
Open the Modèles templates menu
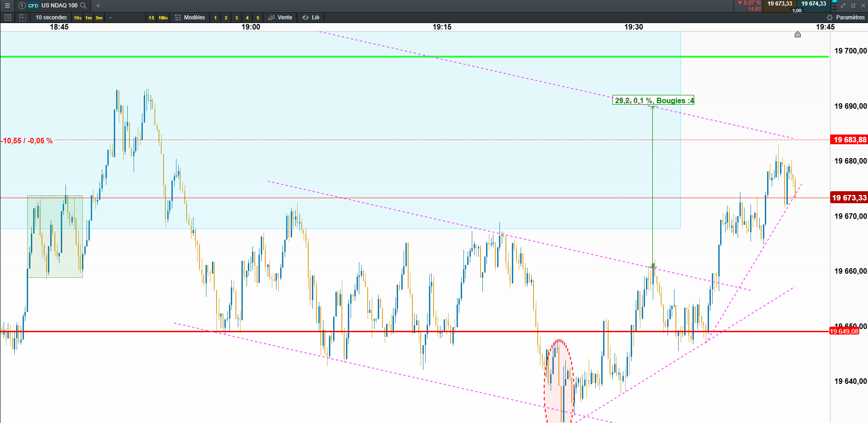click(x=190, y=18)
